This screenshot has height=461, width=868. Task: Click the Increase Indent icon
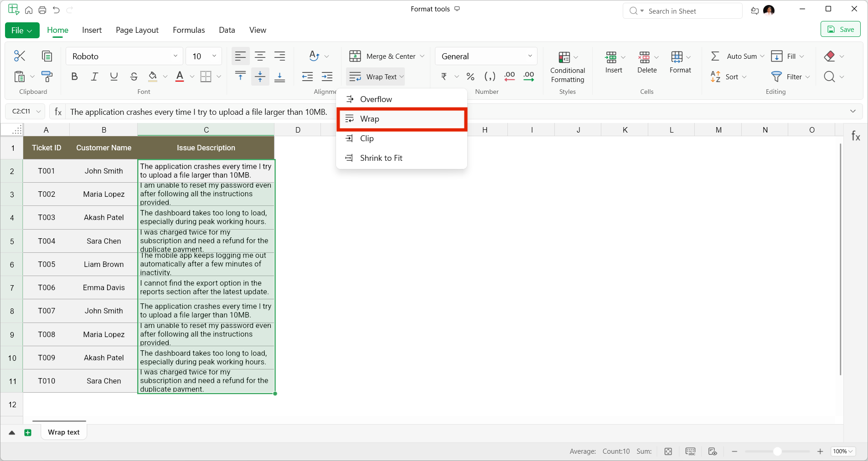pos(327,77)
